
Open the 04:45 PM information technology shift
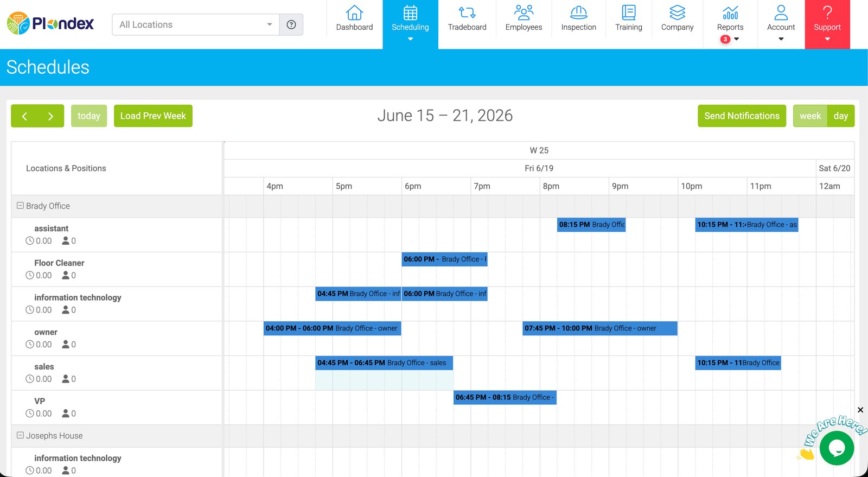coord(358,294)
